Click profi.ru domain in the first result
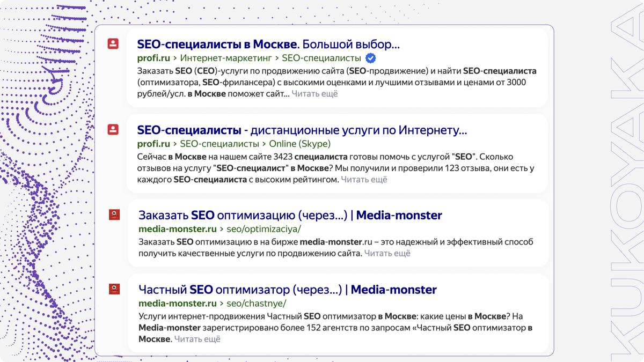Viewport: 644px width, 362px height. click(153, 58)
